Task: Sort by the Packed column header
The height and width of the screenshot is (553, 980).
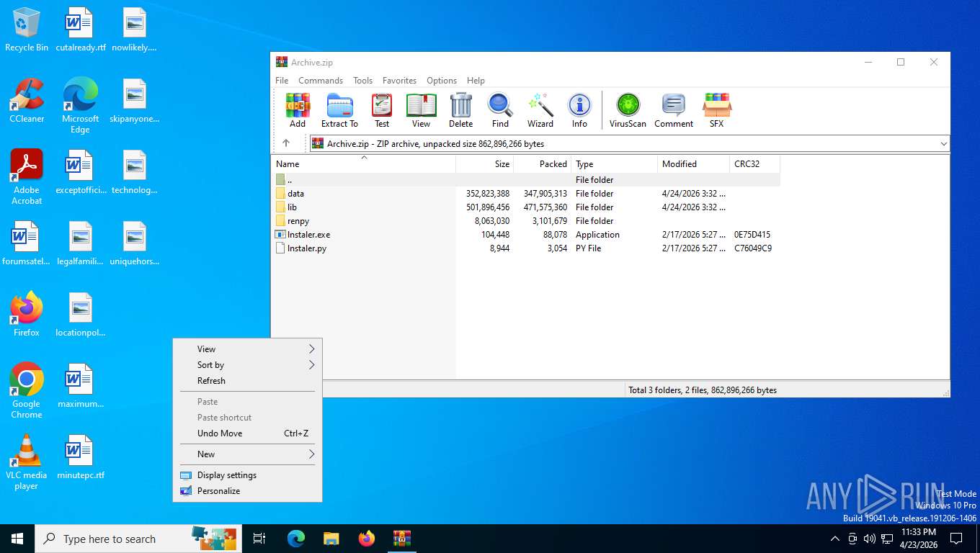Action: [x=543, y=164]
